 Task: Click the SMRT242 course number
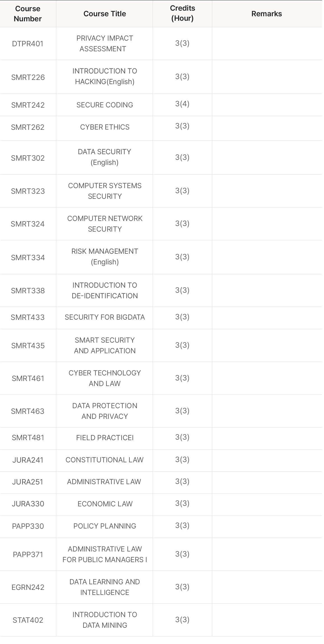[28, 105]
